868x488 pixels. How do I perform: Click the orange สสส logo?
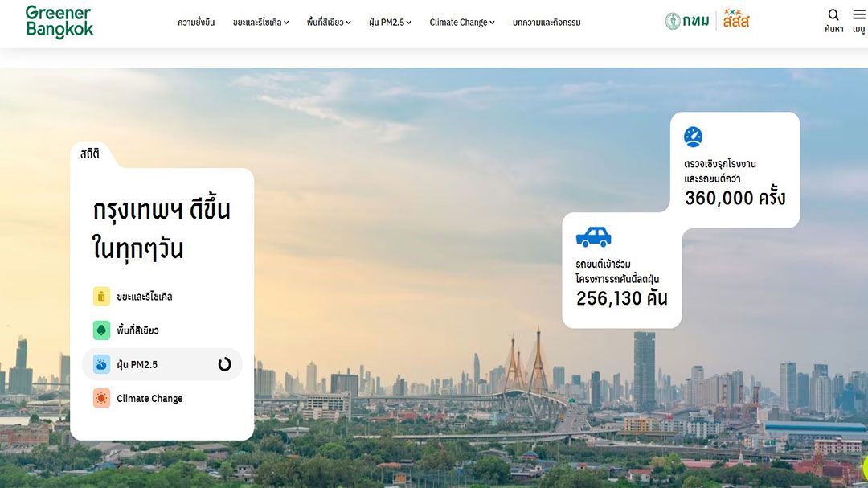point(736,18)
